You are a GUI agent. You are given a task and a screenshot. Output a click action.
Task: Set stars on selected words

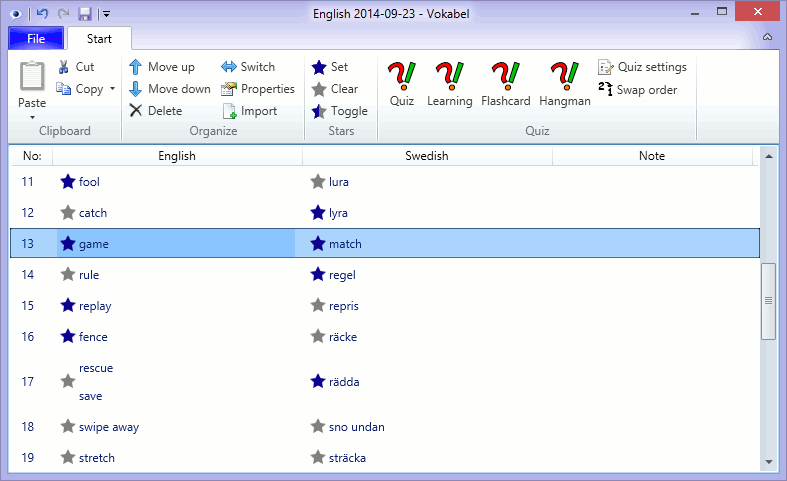coord(330,67)
